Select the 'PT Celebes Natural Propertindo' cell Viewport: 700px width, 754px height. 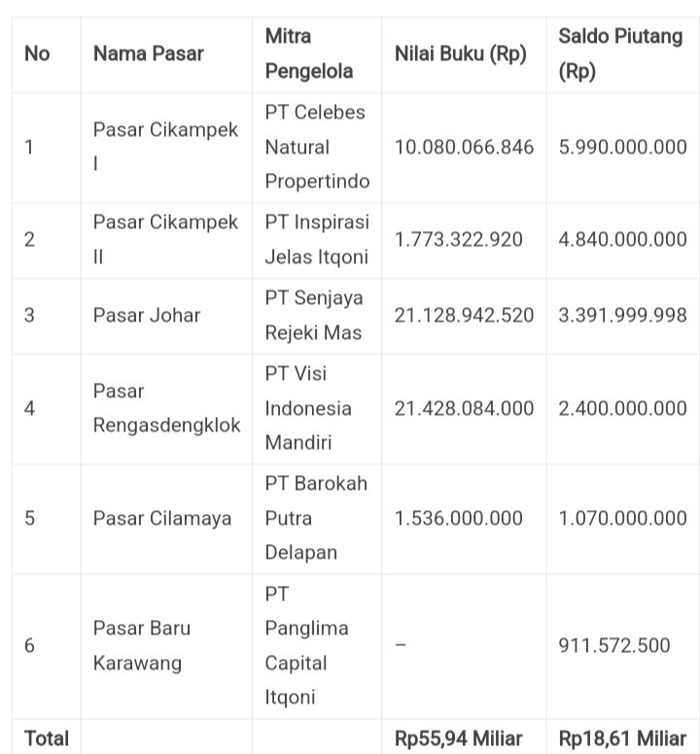click(x=317, y=148)
